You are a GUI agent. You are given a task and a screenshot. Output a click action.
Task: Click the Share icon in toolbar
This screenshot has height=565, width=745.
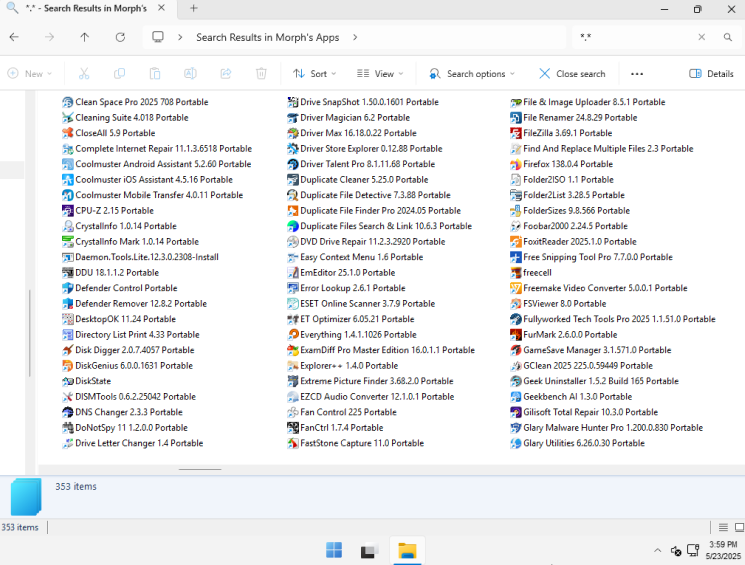tap(226, 74)
